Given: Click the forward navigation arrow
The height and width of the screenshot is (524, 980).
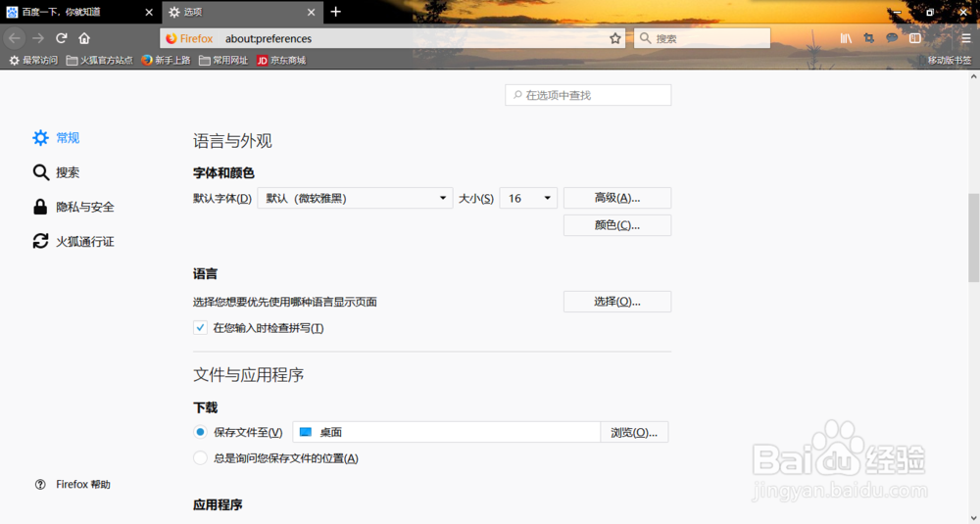Looking at the screenshot, I should tap(38, 38).
